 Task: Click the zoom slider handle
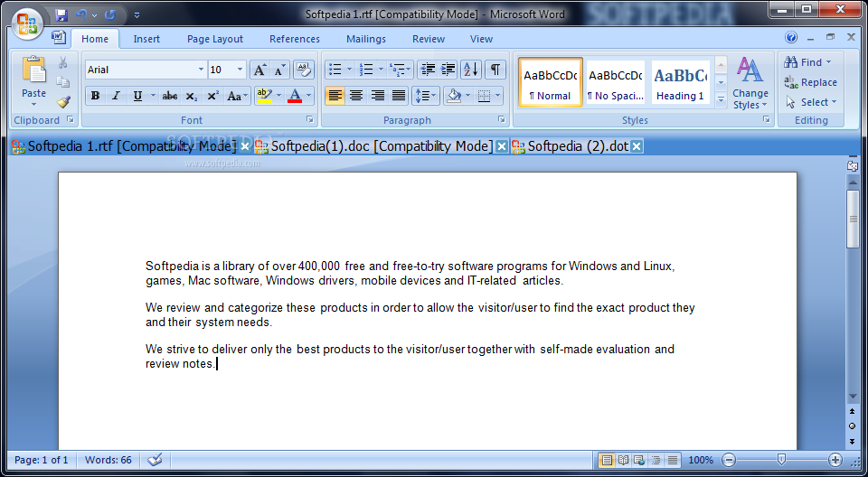pos(781,459)
